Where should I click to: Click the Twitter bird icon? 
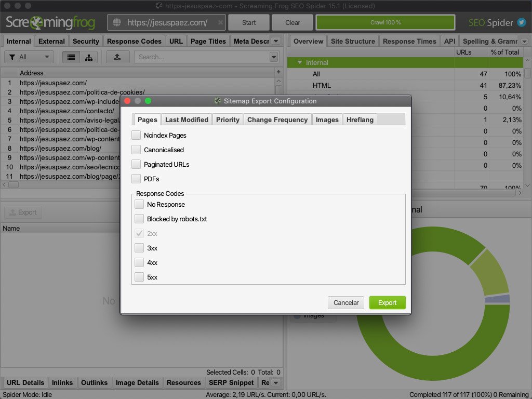tap(522, 22)
